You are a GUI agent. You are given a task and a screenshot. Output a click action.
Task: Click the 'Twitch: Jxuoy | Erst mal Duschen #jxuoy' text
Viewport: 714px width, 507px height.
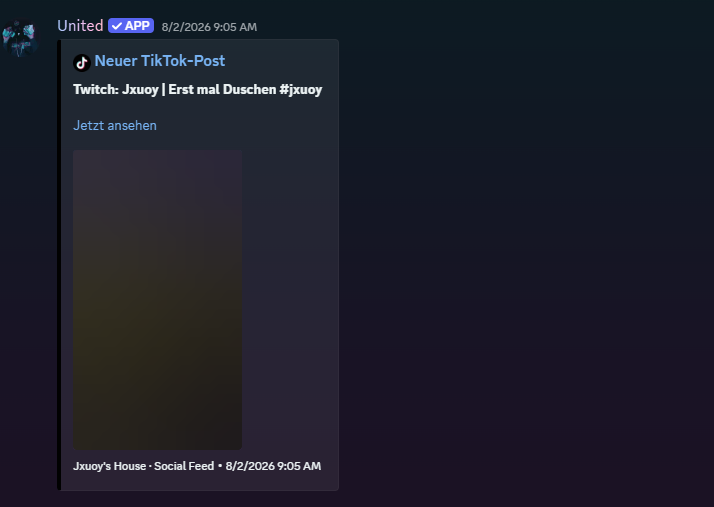[198, 89]
